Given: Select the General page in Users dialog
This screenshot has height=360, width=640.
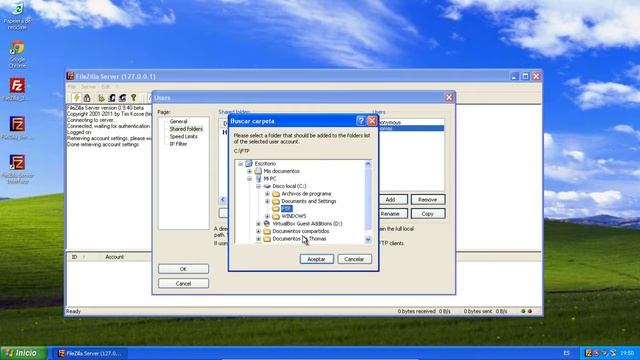Looking at the screenshot, I should tap(178, 122).
